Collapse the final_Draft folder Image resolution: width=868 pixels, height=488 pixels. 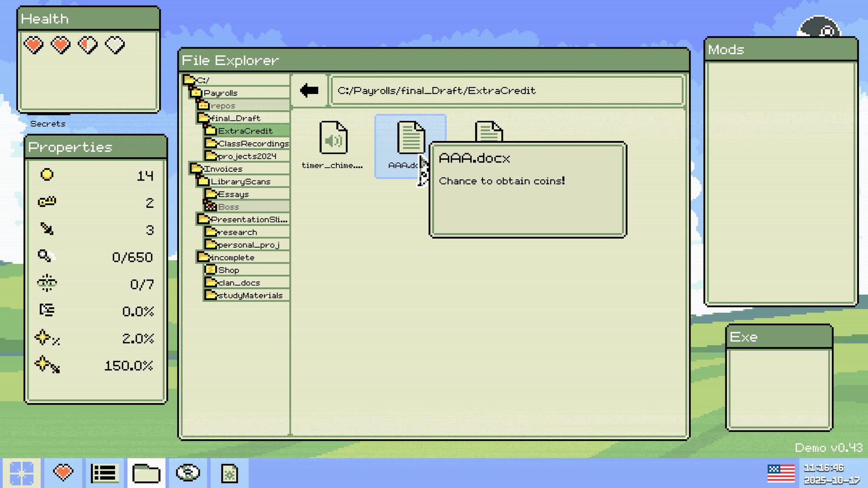click(x=235, y=118)
